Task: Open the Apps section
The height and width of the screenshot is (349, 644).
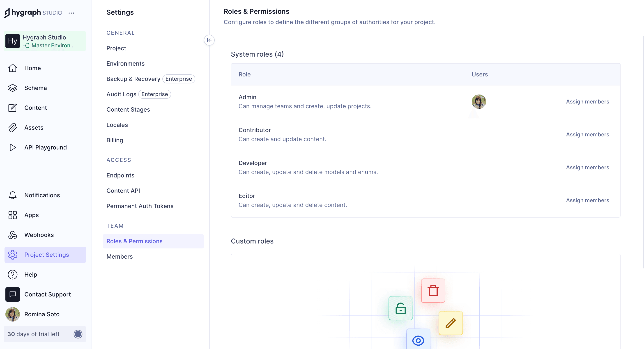Action: [x=31, y=215]
